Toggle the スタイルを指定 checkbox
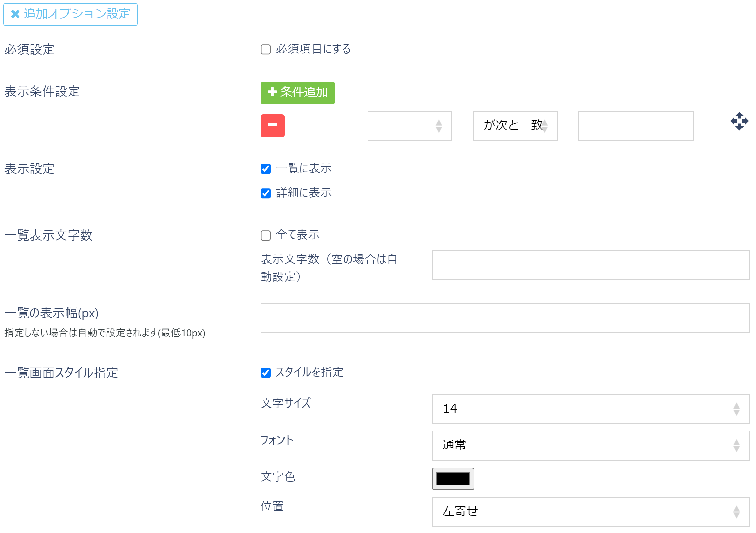756x533 pixels. (x=266, y=373)
